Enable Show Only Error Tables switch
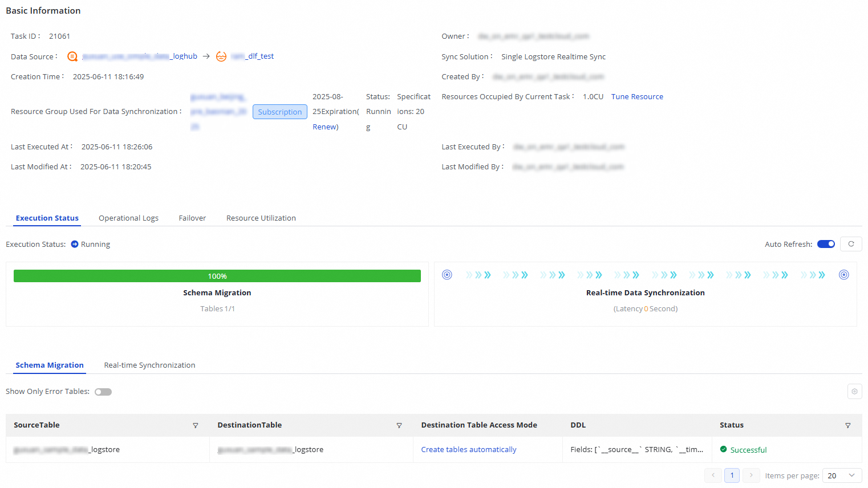 [x=103, y=392]
